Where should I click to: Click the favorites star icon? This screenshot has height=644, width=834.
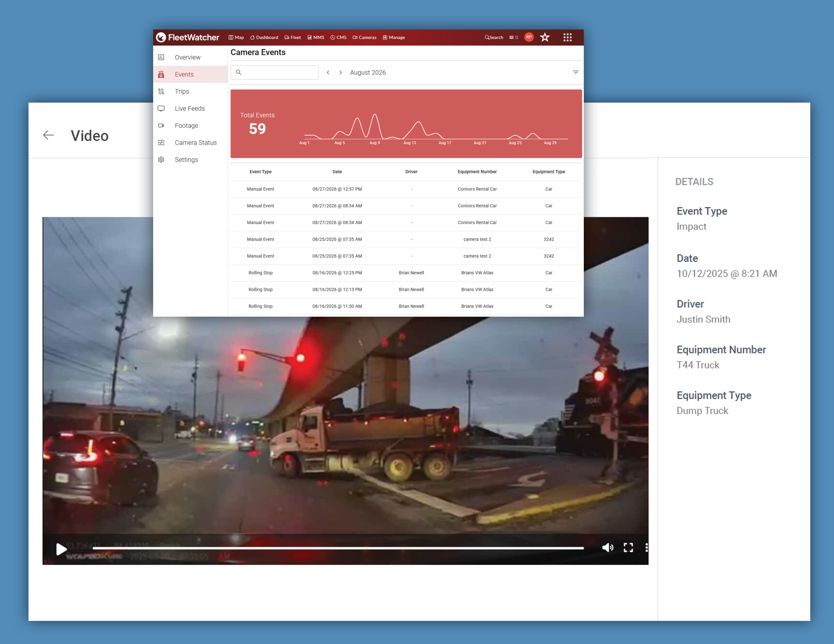(545, 37)
